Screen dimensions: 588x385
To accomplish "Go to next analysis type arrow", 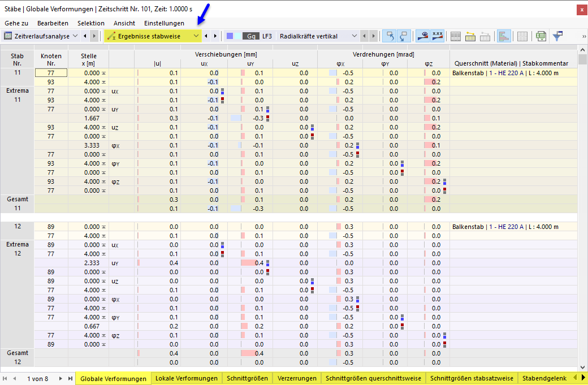I will tap(94, 36).
